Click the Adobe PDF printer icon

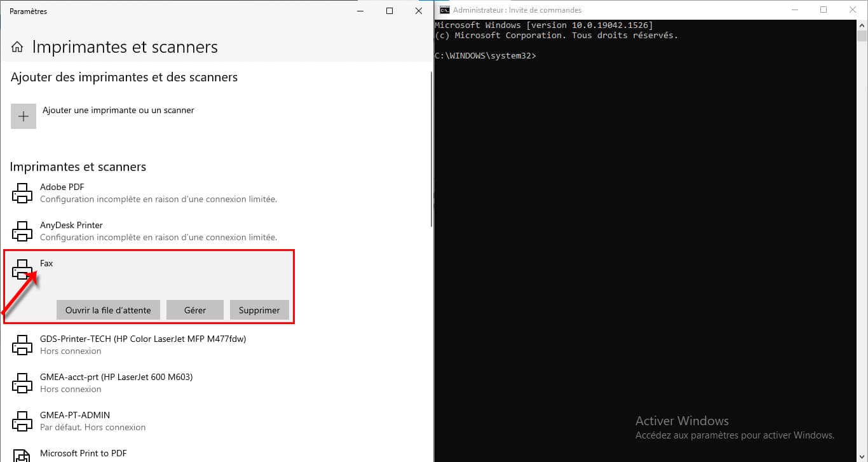[22, 193]
